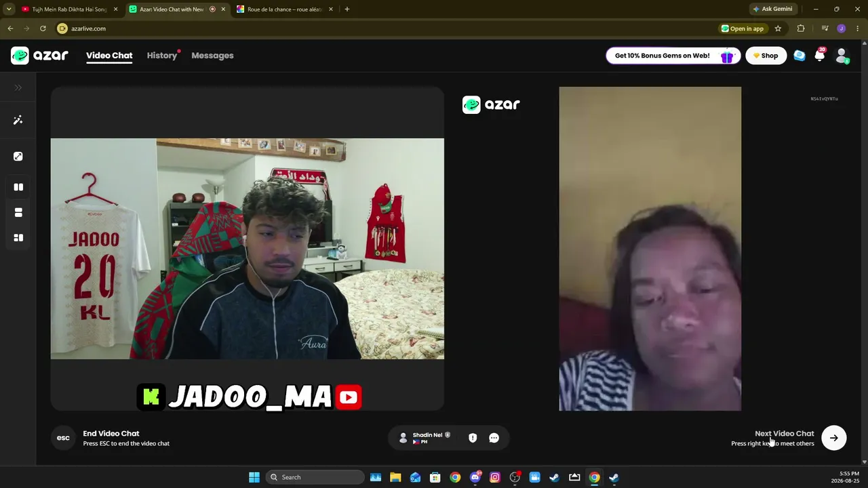Viewport: 868px width, 488px height.
Task: Open the tab search dropdown arrow
Action: pos(9,9)
